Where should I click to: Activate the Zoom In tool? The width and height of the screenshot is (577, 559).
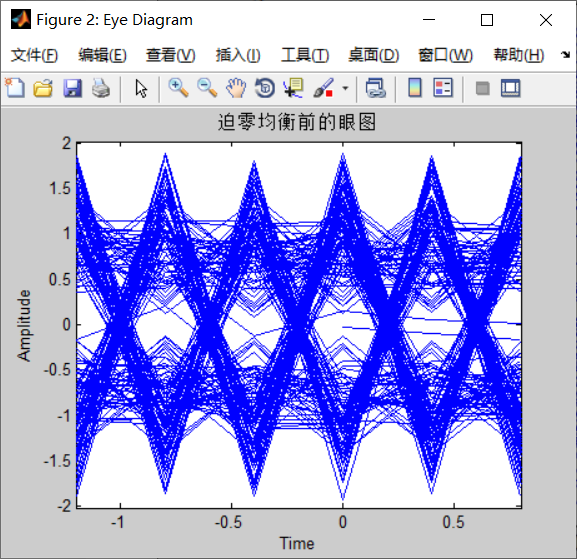pyautogui.click(x=178, y=88)
